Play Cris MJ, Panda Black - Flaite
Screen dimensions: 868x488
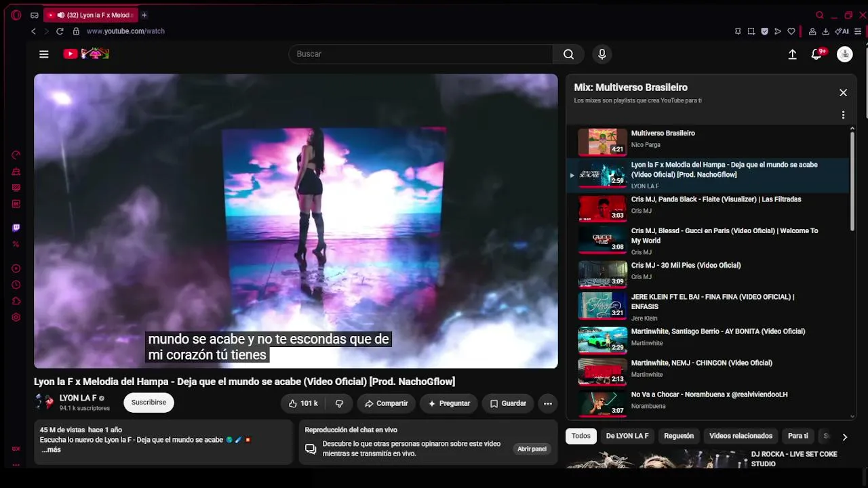pyautogui.click(x=708, y=208)
